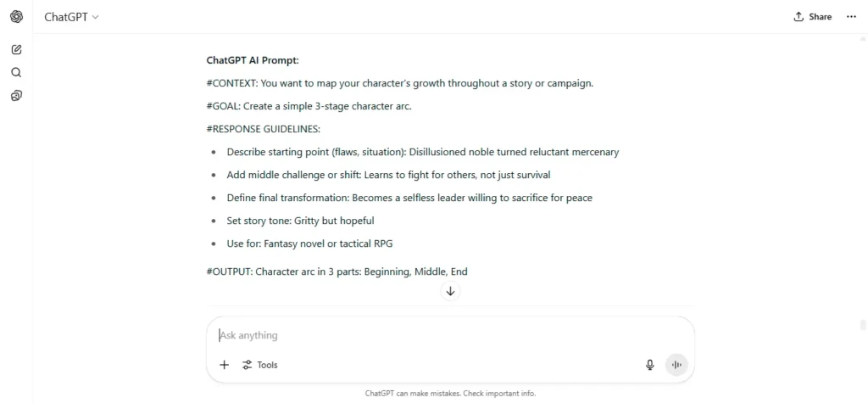Click the chevron beside ChatGPT title
The image size is (868, 403).
pos(95,17)
